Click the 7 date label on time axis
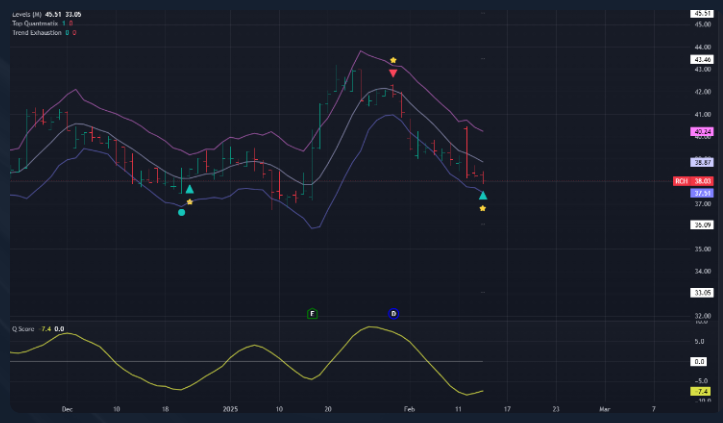Screen dimensions: 723x423 point(653,409)
